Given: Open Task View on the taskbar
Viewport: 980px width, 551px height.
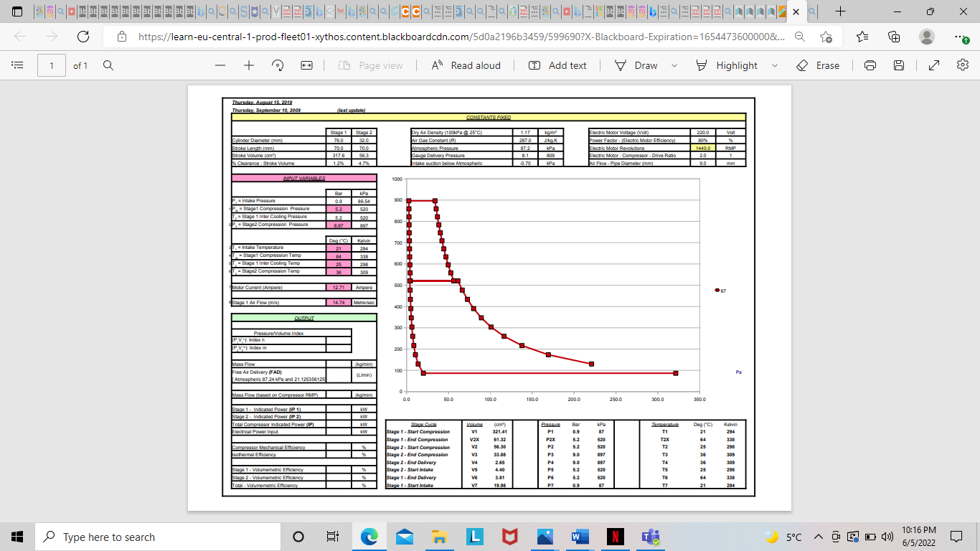Looking at the screenshot, I should point(332,537).
